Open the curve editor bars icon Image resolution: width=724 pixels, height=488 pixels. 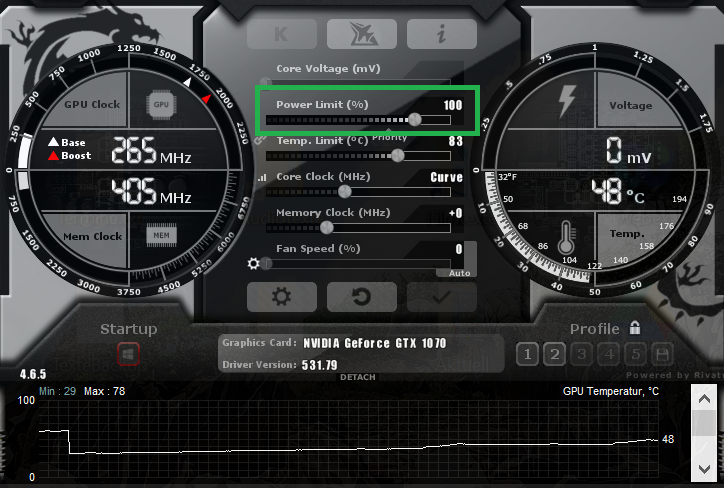point(262,177)
